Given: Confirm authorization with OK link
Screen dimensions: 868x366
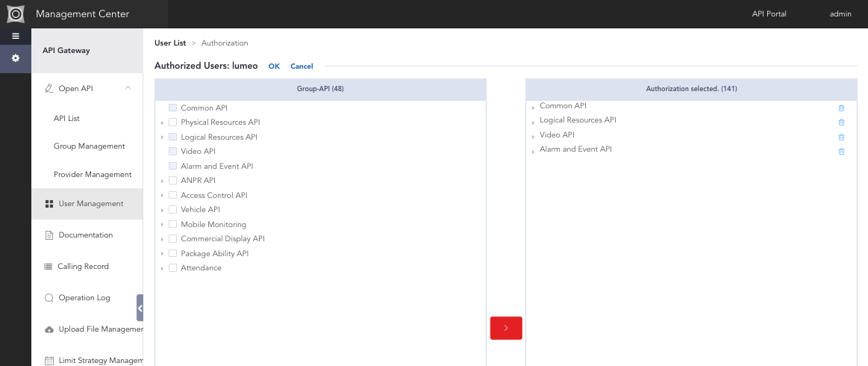Looking at the screenshot, I should pyautogui.click(x=274, y=66).
